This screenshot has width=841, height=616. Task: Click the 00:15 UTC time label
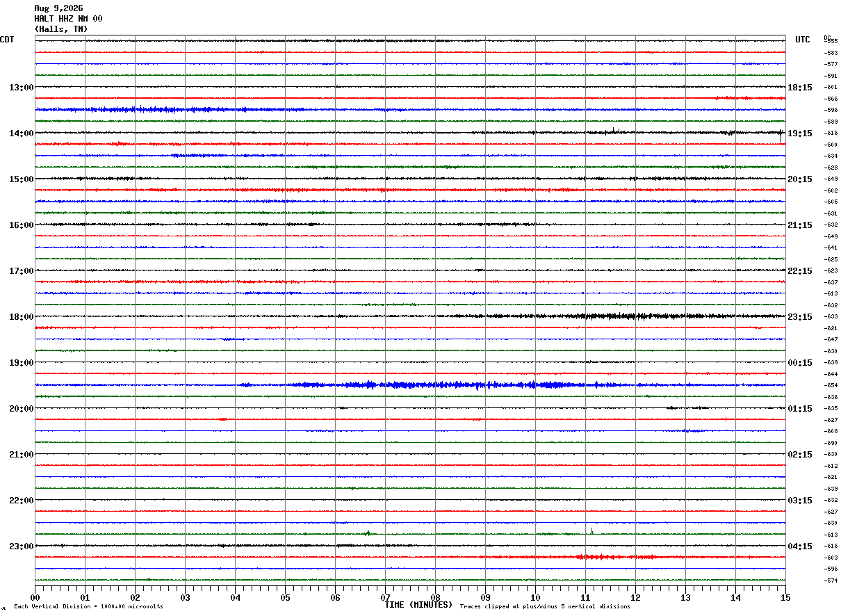coord(800,363)
